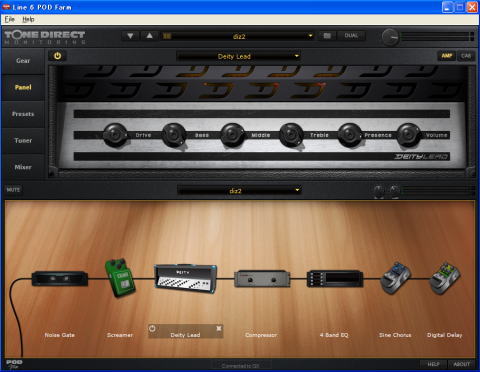Click the ToneDirect Monitoring logo

[45, 37]
